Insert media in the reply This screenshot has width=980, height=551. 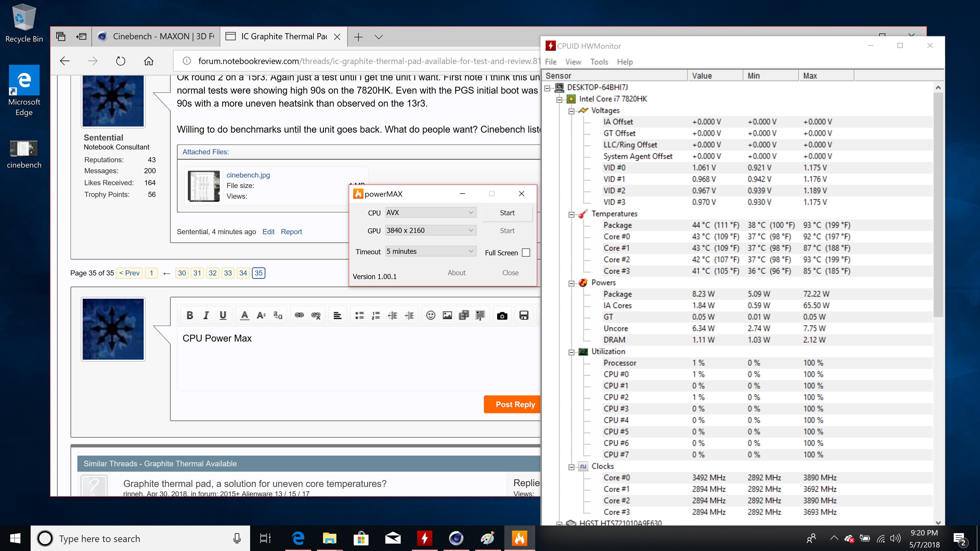(x=464, y=315)
